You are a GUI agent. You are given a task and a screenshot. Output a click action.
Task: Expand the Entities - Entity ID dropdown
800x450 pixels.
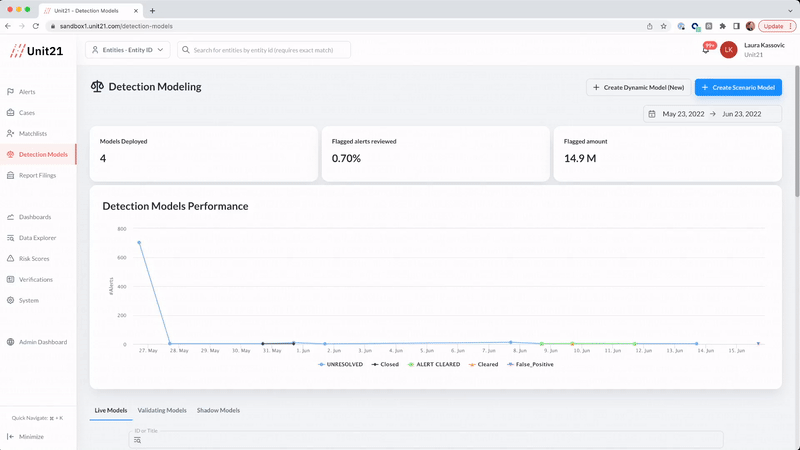tap(128, 50)
